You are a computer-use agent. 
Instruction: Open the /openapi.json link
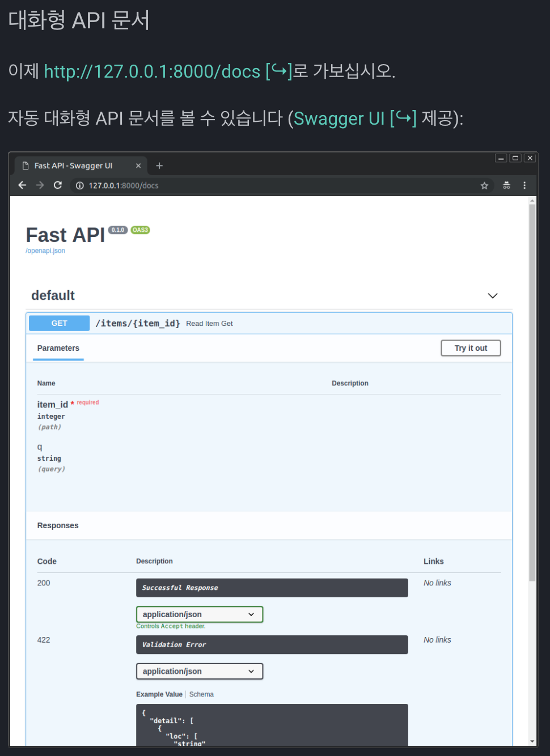pyautogui.click(x=45, y=250)
